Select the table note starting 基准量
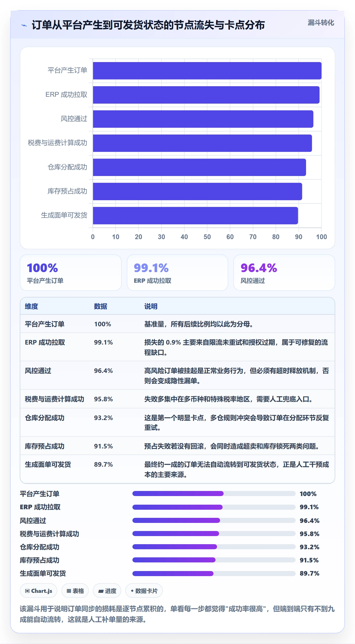The image size is (355, 644). click(199, 324)
